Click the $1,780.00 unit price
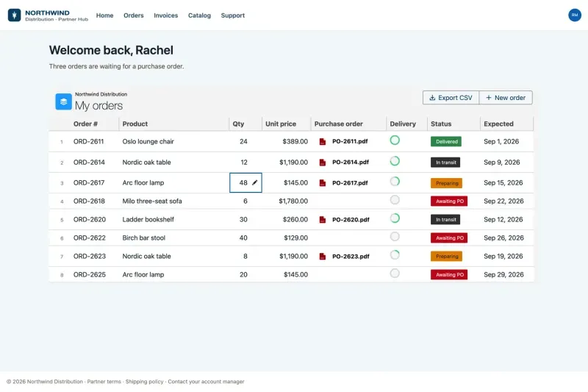This screenshot has height=392, width=588. coord(293,201)
